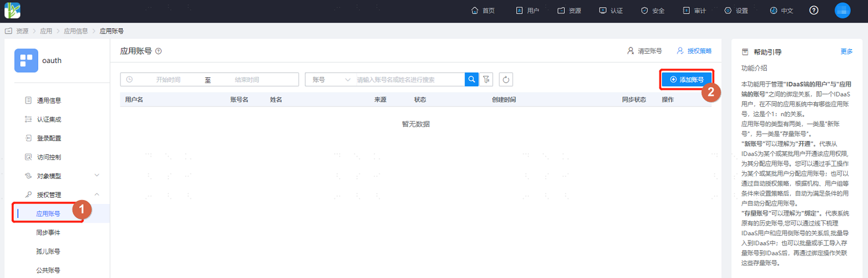
Task: Open the user avatar menu
Action: coord(842,10)
